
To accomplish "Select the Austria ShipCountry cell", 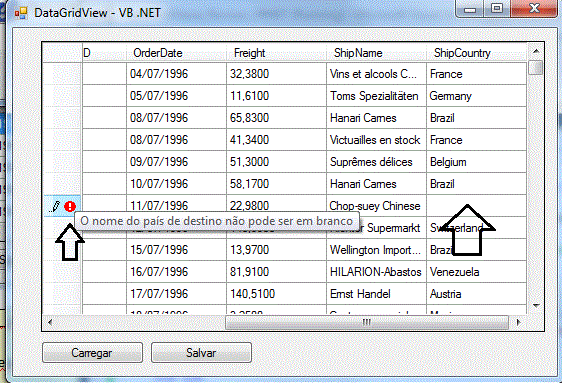I will click(476, 294).
